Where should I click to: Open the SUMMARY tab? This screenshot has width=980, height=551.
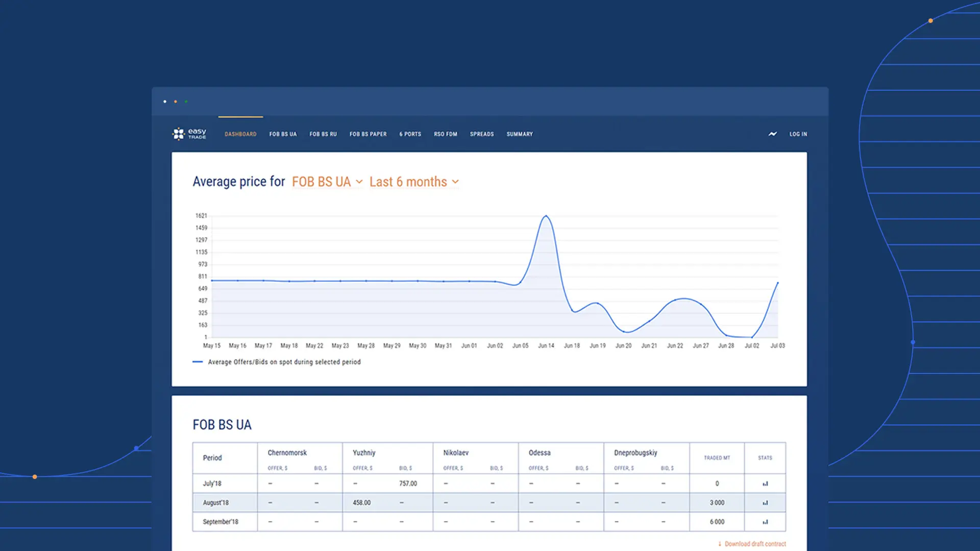(x=520, y=134)
